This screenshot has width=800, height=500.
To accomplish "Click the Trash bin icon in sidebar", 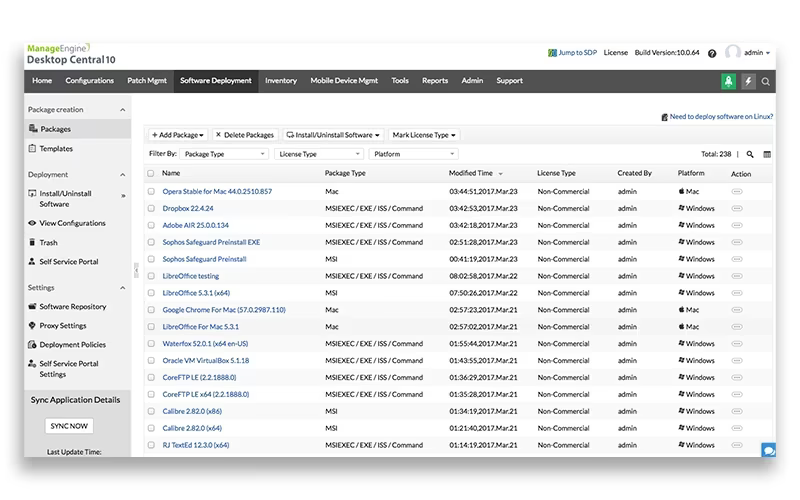I will click(x=32, y=242).
